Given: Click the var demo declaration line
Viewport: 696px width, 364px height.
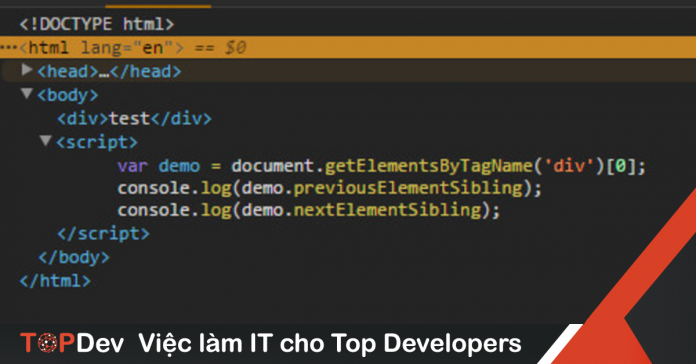Looking at the screenshot, I should [x=382, y=166].
